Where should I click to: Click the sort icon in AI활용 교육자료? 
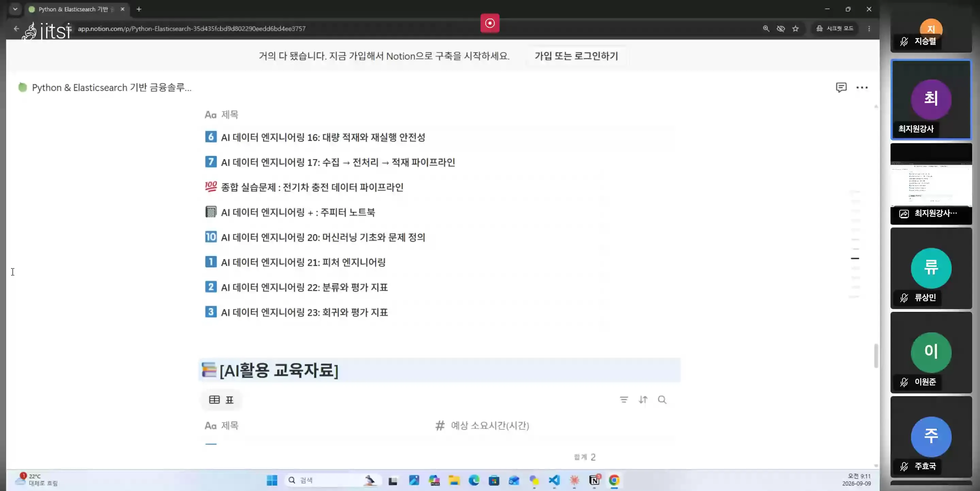pos(642,400)
